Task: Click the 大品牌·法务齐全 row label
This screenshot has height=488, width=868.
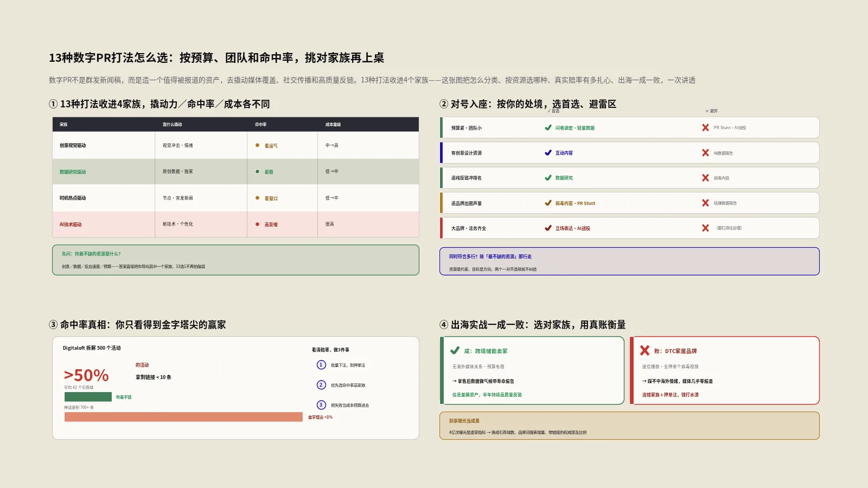Action: [x=468, y=228]
